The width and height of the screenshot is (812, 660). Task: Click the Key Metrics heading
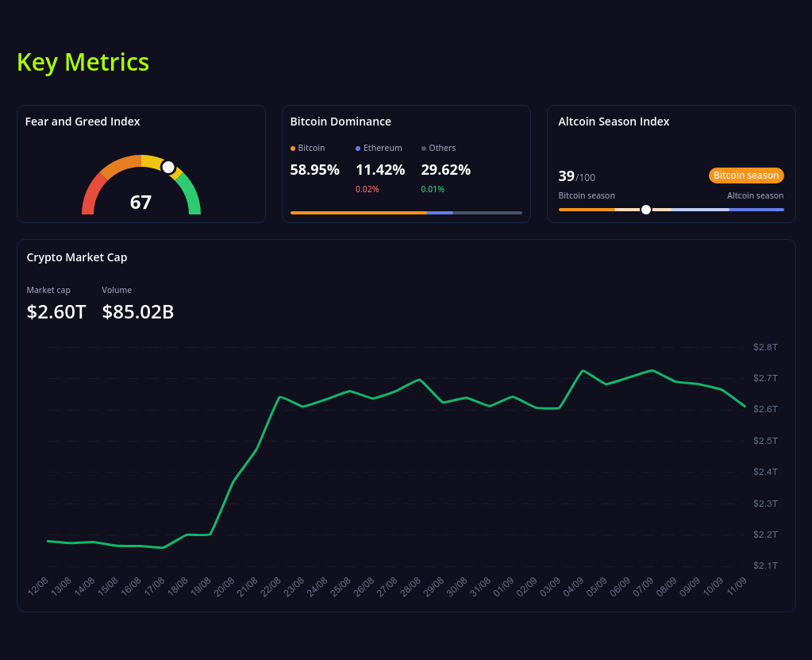(x=83, y=62)
